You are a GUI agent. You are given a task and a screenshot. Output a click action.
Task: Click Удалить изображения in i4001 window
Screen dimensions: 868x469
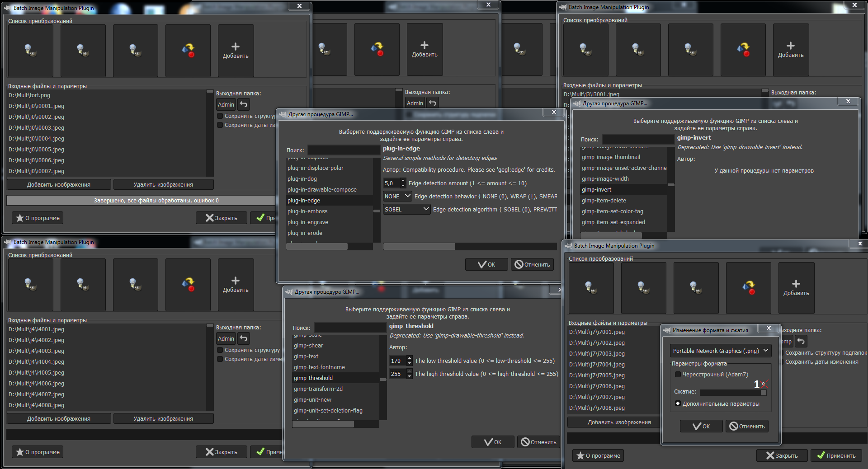click(163, 418)
